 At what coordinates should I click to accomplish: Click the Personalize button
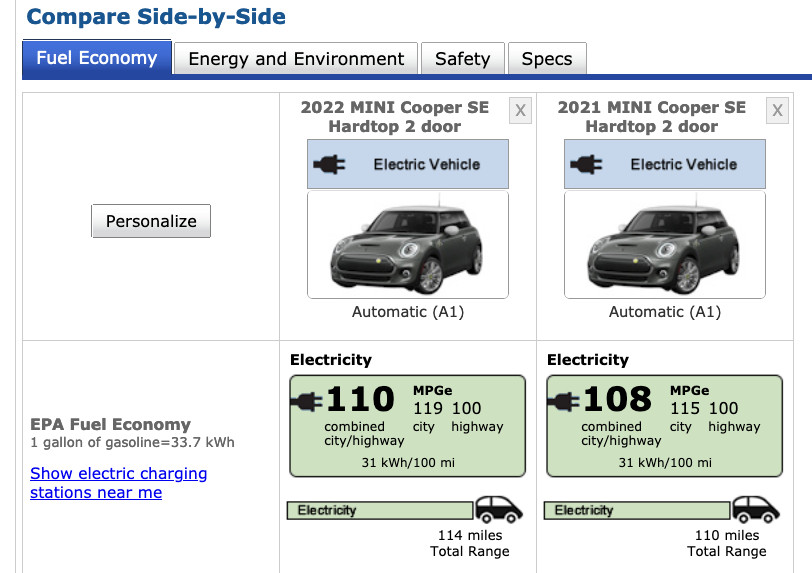click(151, 221)
